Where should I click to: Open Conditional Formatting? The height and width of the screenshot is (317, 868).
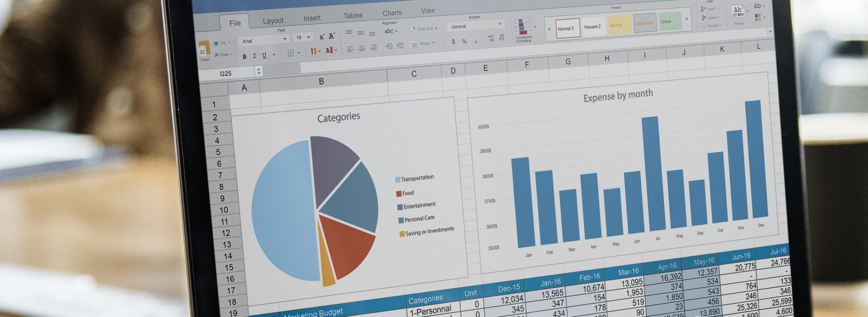point(523,31)
